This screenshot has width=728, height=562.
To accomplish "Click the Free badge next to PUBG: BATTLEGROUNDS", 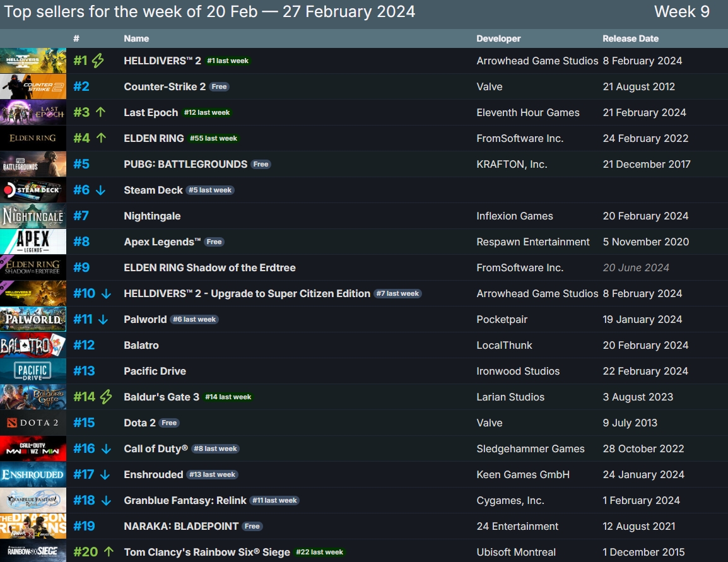I will pos(261,164).
